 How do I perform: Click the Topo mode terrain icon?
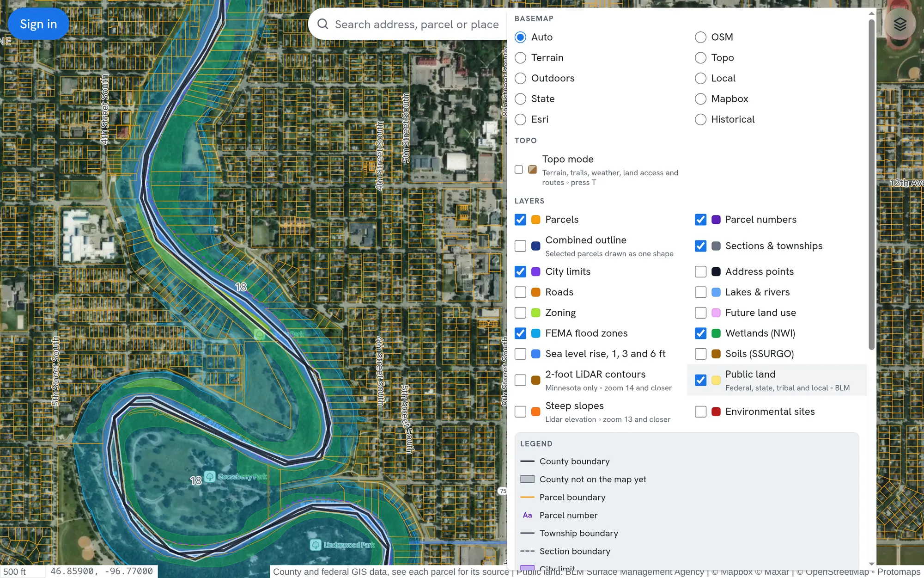tap(532, 170)
